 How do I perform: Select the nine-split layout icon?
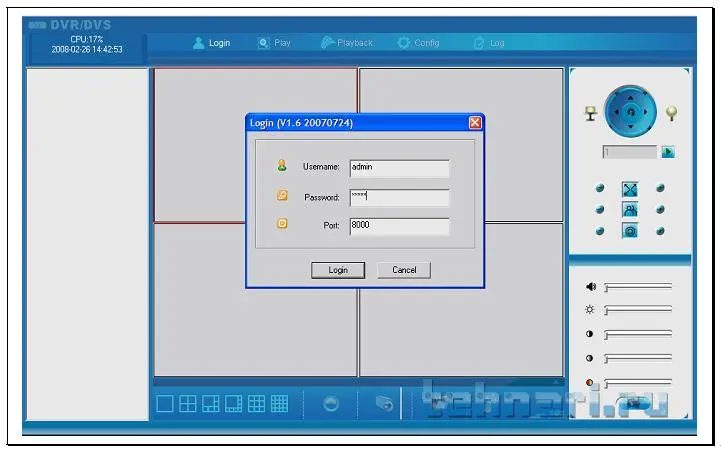[256, 404]
